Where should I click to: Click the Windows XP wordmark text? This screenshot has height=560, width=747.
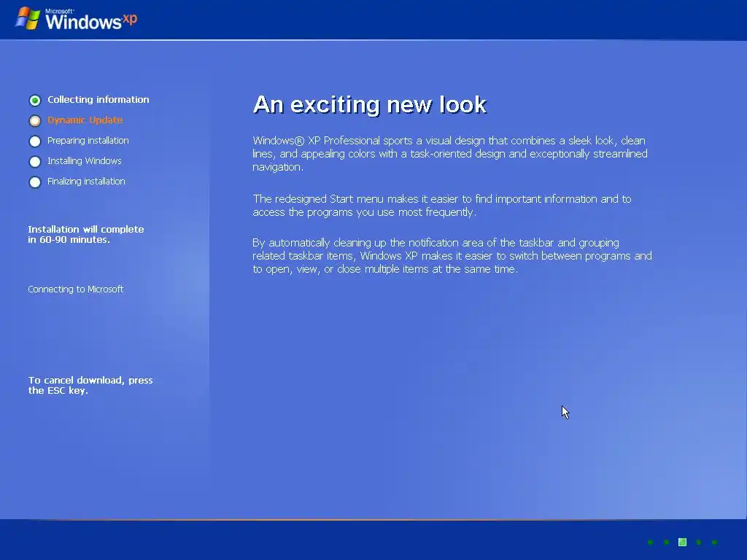point(91,20)
